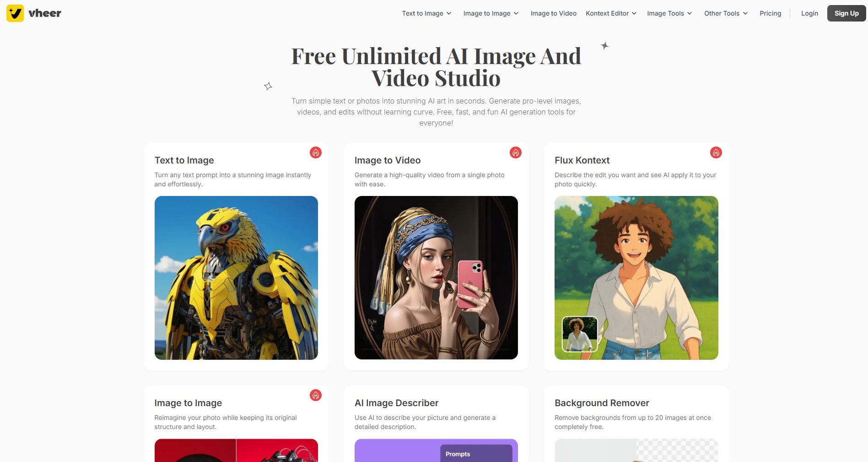
Task: Click the Login link
Action: coord(809,13)
